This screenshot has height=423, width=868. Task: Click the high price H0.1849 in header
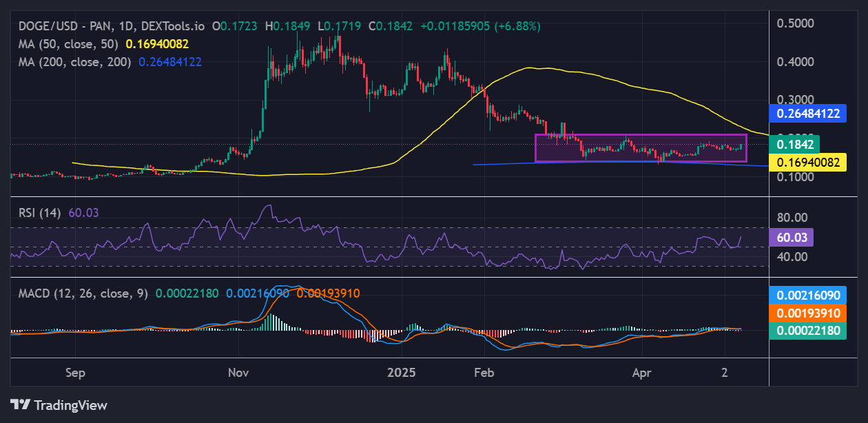(x=288, y=26)
